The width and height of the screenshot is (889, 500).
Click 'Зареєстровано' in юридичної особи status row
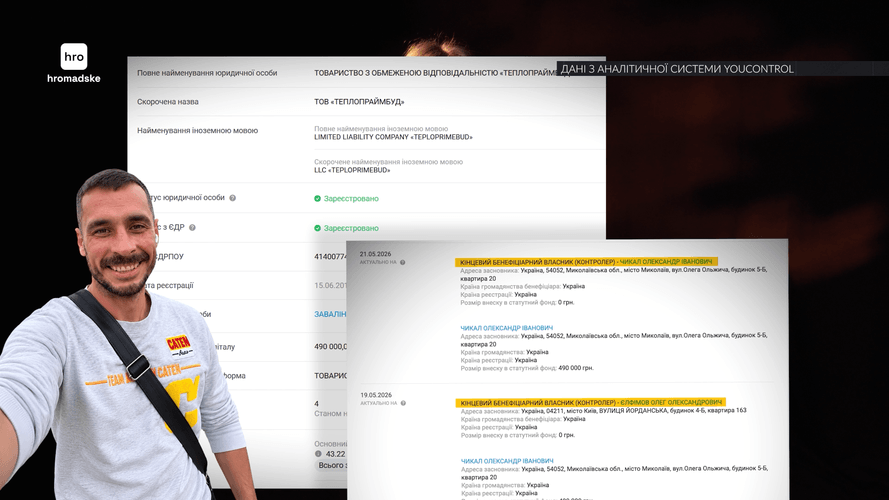[351, 198]
